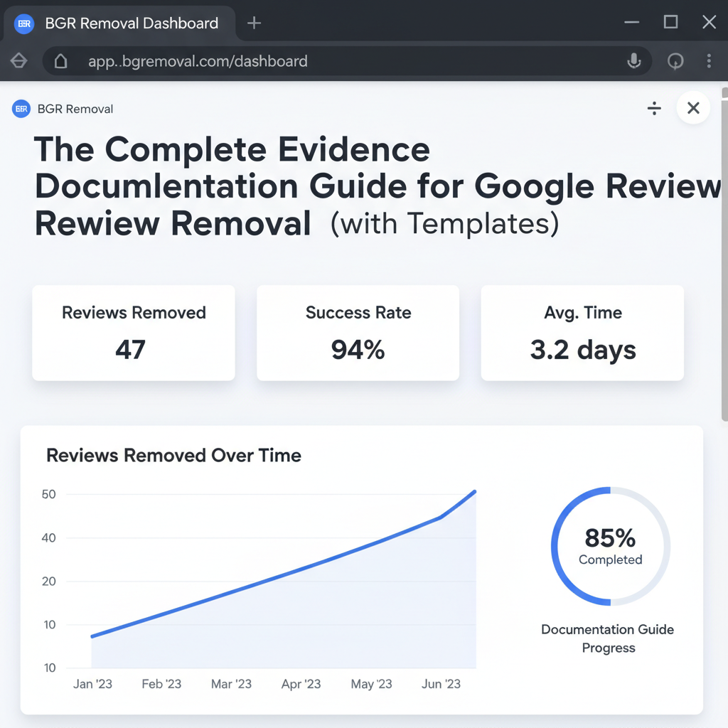The height and width of the screenshot is (728, 728).
Task: Click the divide-style icon near the close button
Action: tap(654, 108)
